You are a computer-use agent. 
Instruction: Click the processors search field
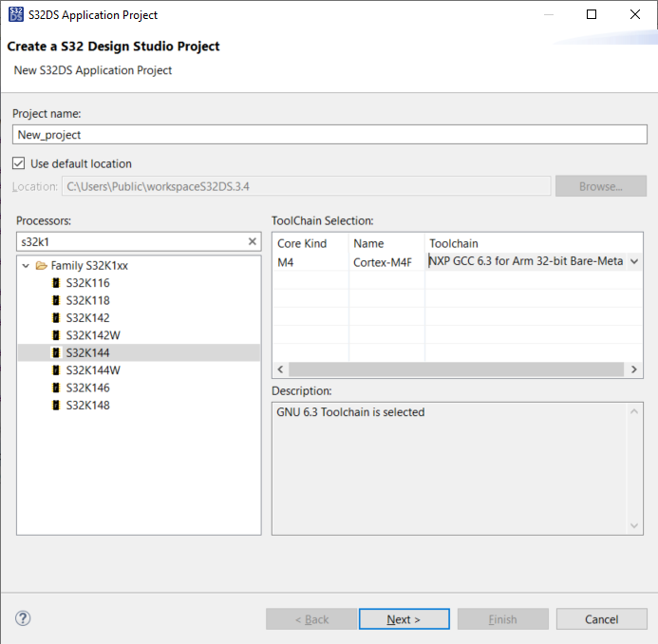[131, 242]
